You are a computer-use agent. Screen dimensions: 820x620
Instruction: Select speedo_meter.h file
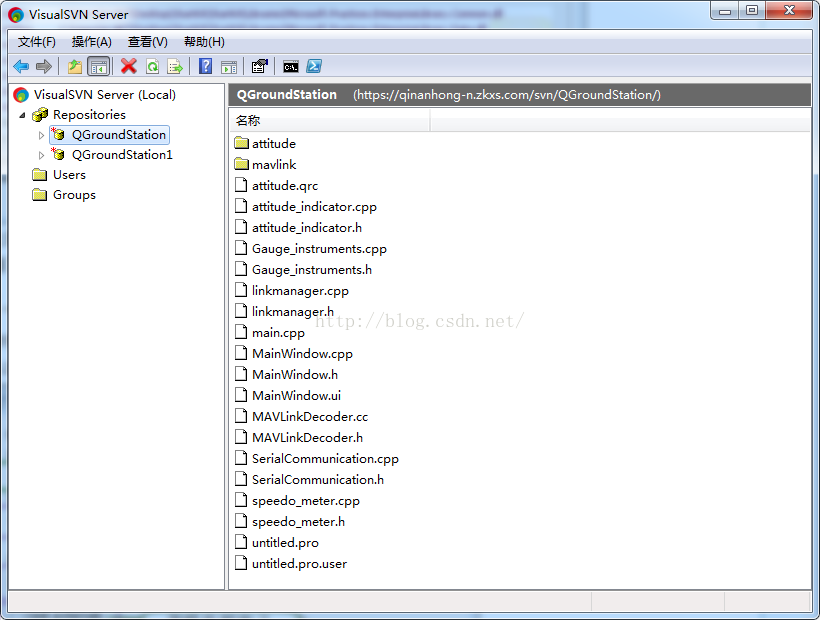click(298, 522)
